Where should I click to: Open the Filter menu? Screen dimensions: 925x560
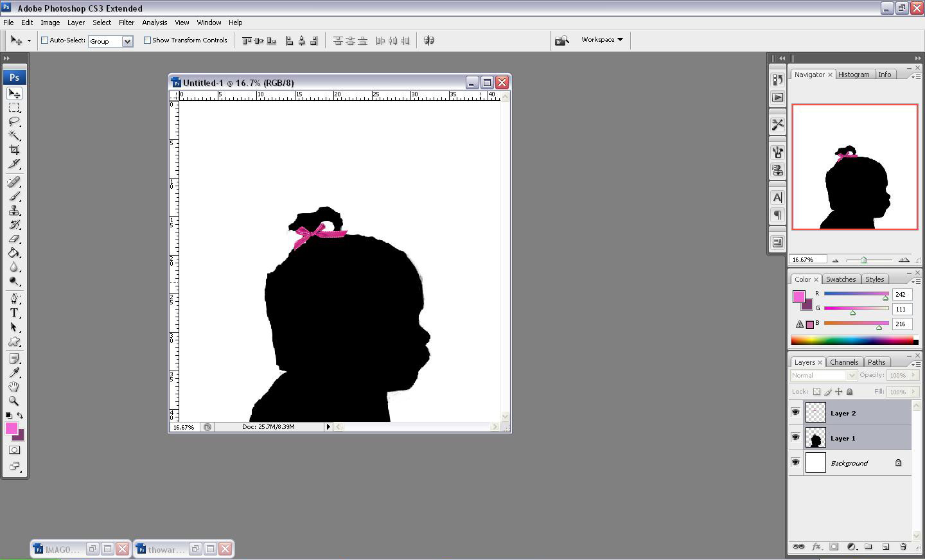tap(126, 22)
